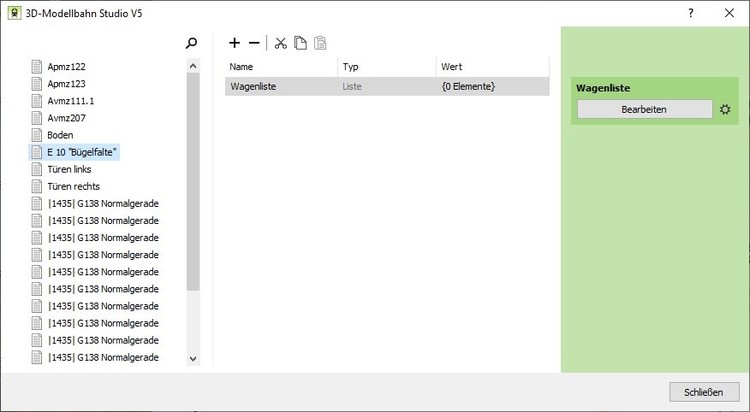Click the scroll-up arrow of the list
The image size is (750, 412).
coord(193,66)
